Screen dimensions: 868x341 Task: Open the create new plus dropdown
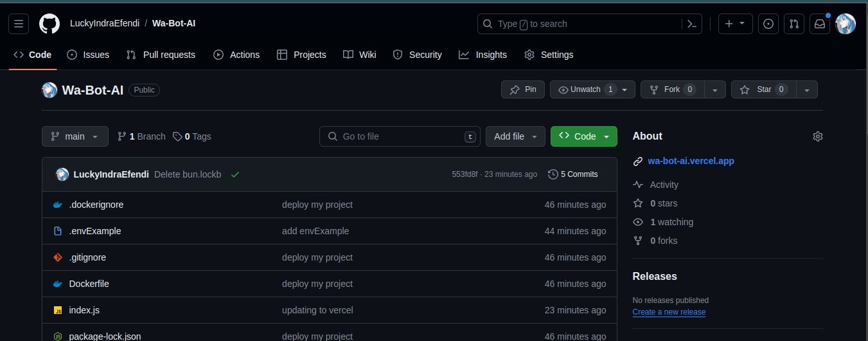point(735,24)
